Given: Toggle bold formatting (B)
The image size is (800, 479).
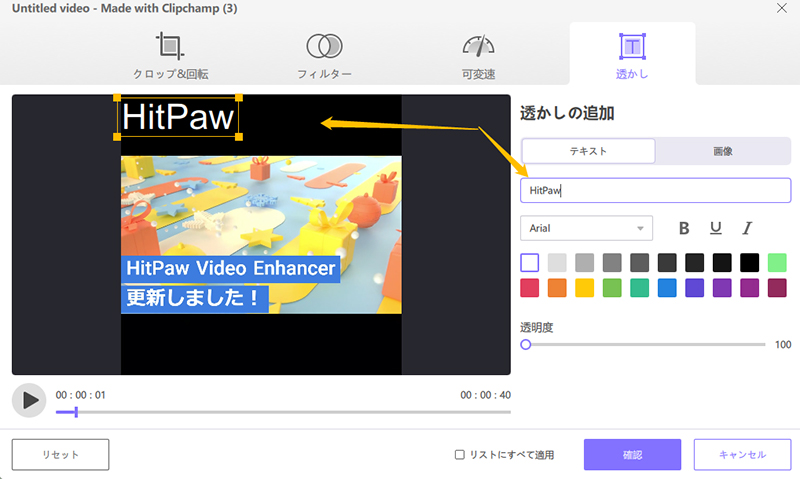Looking at the screenshot, I should 684,228.
